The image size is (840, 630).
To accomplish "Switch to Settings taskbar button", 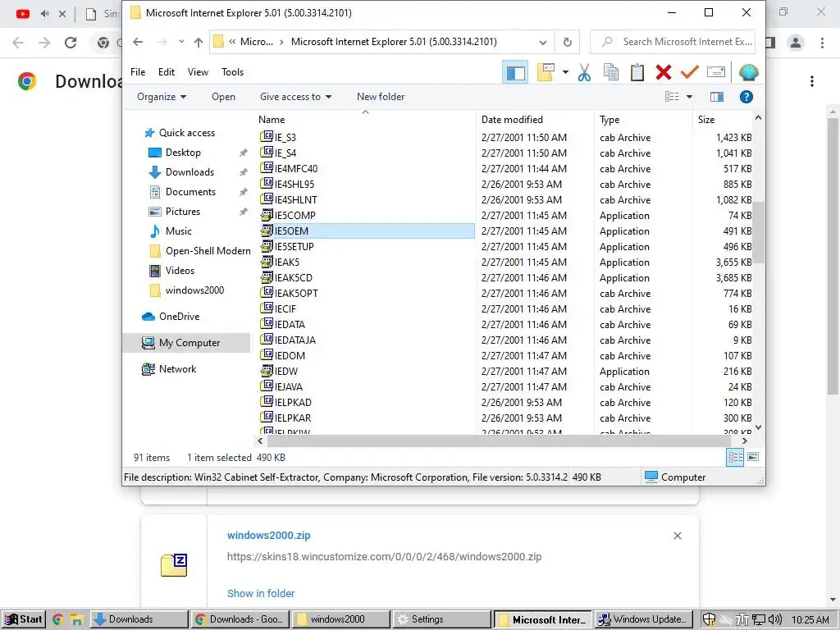I will pos(442,619).
